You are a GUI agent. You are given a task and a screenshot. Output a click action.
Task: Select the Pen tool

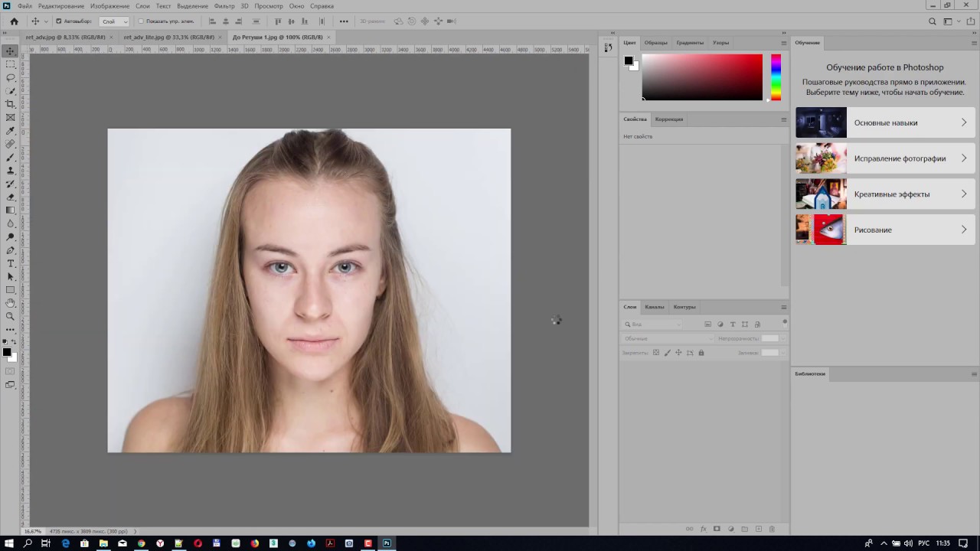pyautogui.click(x=10, y=250)
